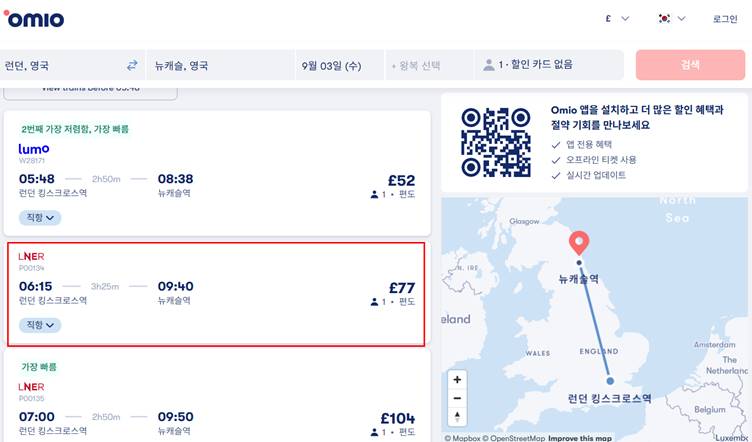Open the 9월 03일 departure date picker
The height and width of the screenshot is (442, 752).
coord(340,65)
